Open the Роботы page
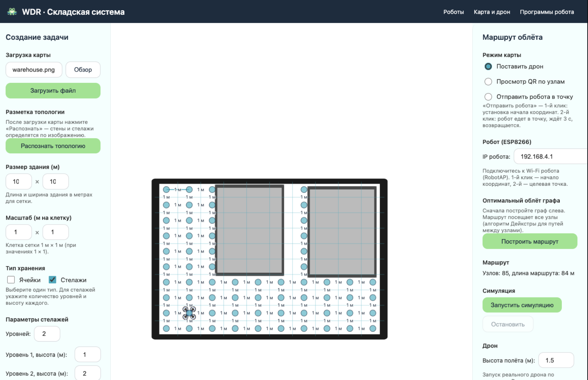Image resolution: width=588 pixels, height=380 pixels. coord(454,12)
